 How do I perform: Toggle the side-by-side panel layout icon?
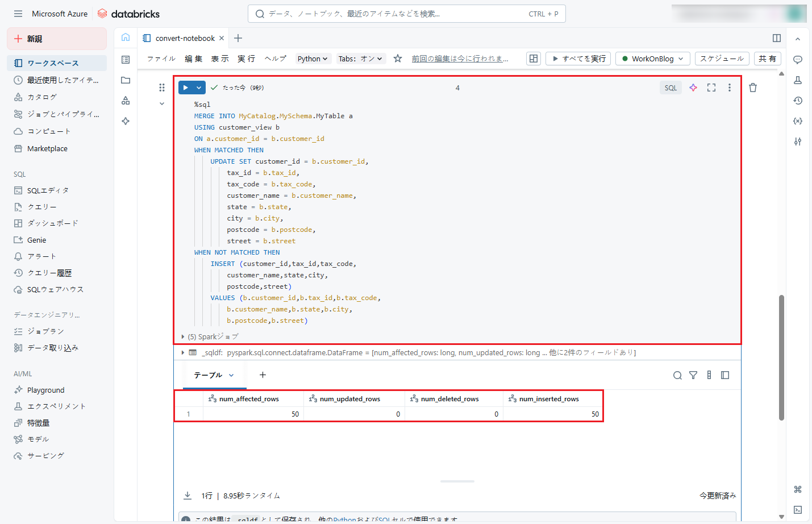pyautogui.click(x=777, y=38)
